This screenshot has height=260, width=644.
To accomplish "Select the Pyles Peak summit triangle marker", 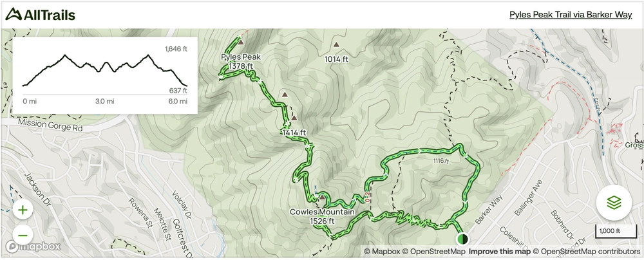I will click(241, 42).
